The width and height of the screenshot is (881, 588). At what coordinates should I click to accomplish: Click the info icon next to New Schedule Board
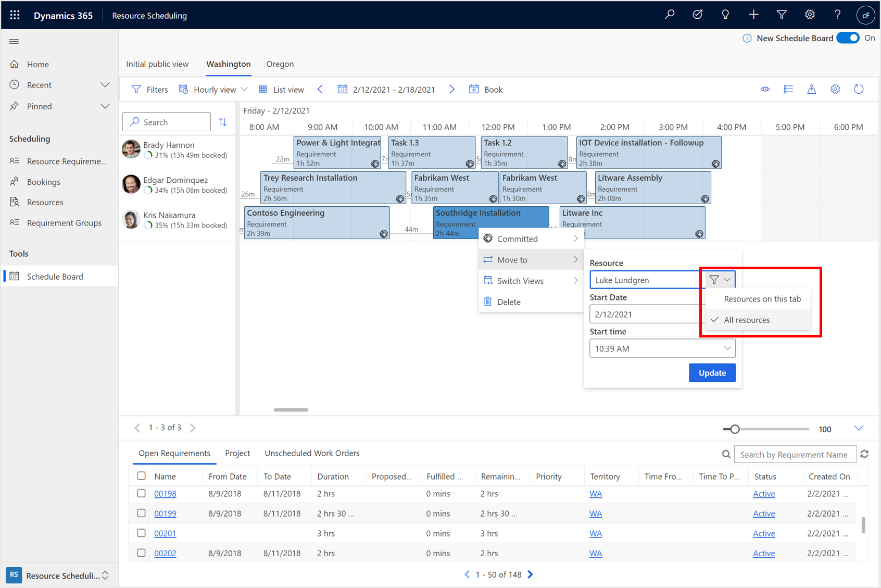(x=747, y=38)
